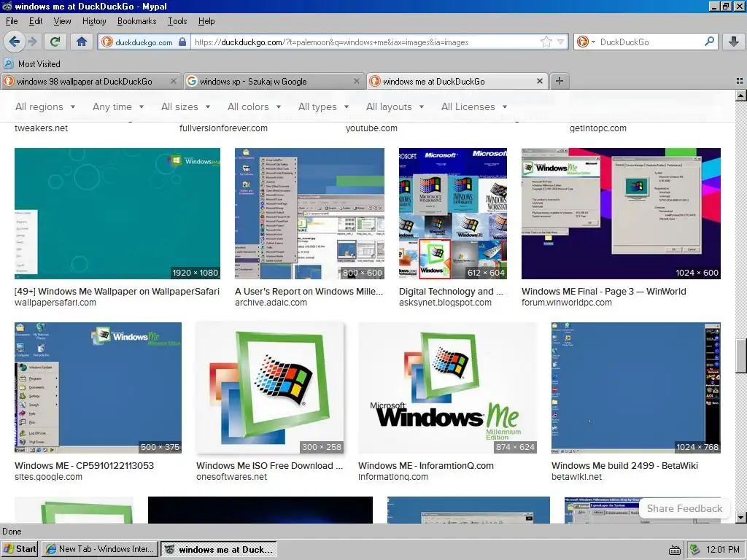
Task: Click 'A User's Report on Windows Mille...' title
Action: click(x=309, y=292)
